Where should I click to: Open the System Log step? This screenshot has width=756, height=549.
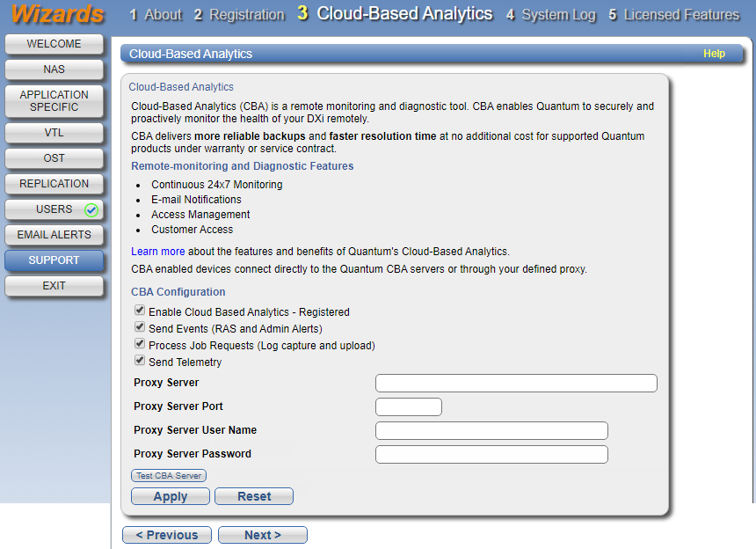(550, 15)
